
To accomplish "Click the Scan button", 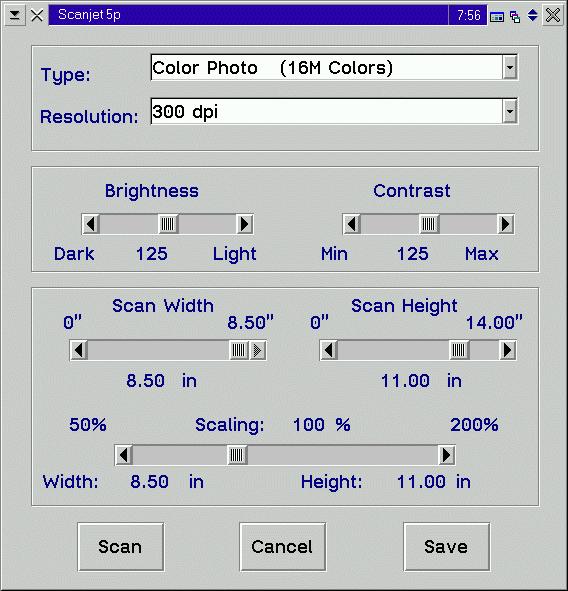I will point(121,547).
